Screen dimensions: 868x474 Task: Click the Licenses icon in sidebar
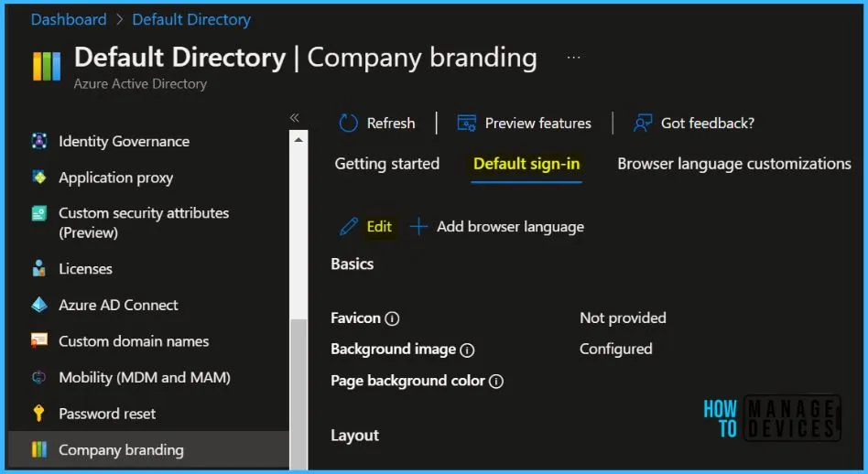tap(38, 268)
